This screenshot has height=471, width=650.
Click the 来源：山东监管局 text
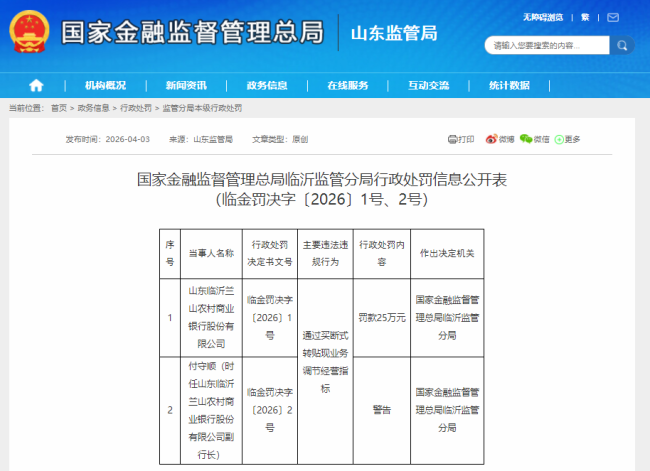click(x=201, y=139)
